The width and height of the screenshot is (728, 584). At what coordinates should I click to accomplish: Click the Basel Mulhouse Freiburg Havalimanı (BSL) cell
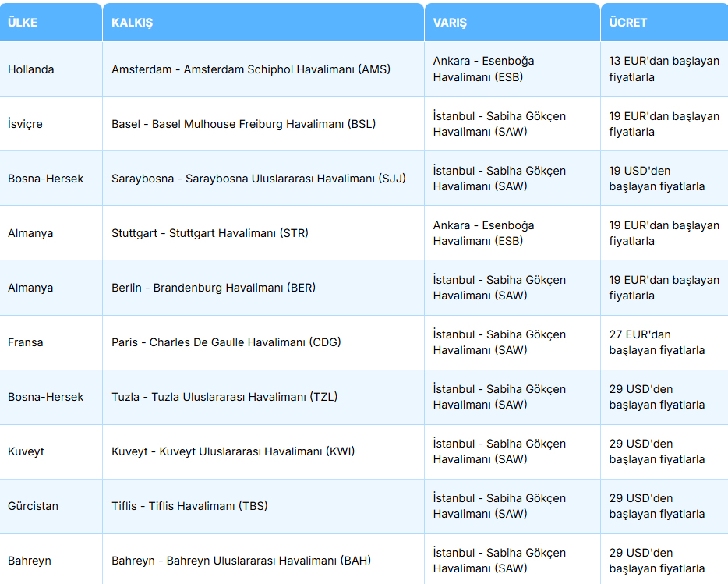click(x=243, y=124)
